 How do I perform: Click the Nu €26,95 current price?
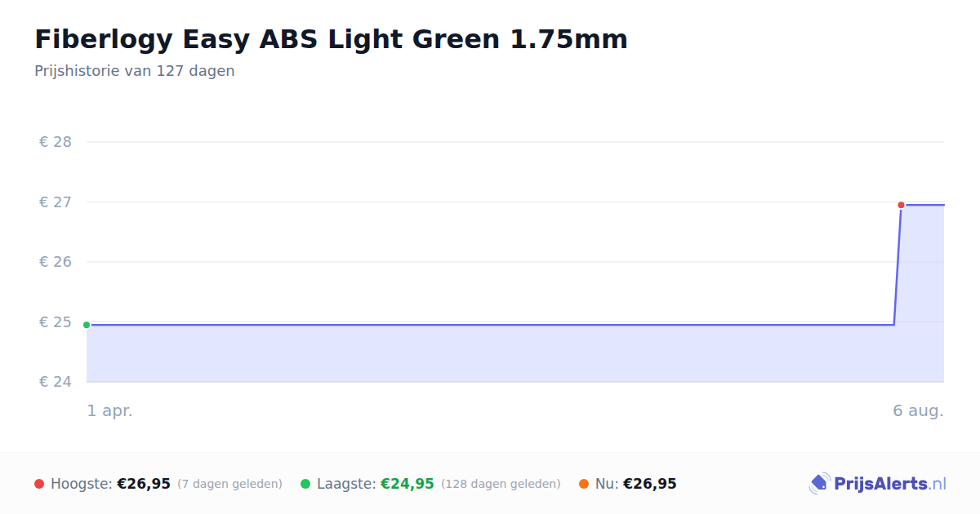650,484
